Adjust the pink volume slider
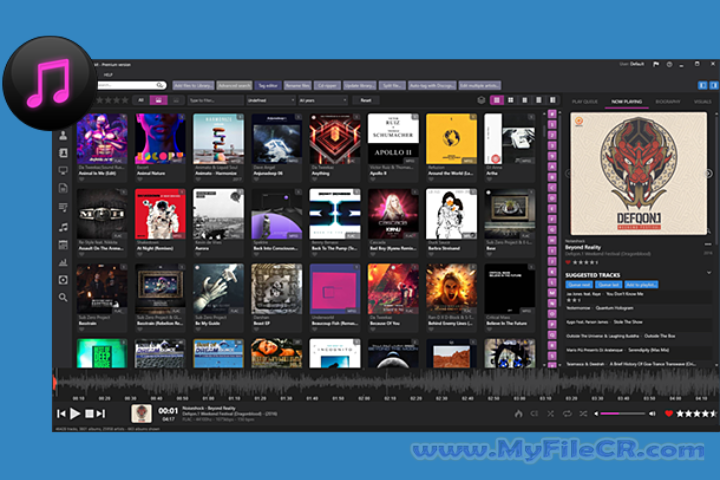Viewport: 720px width, 480px height. [x=623, y=414]
